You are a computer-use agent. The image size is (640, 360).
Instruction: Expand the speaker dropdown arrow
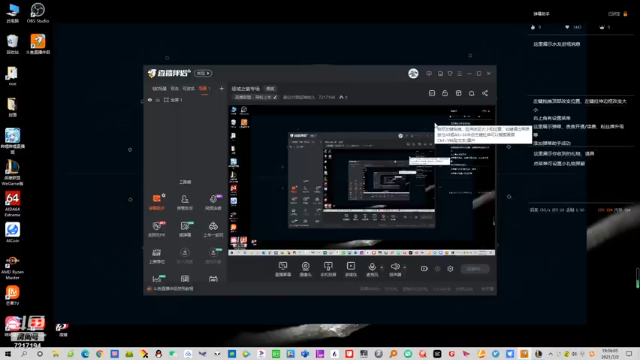404,268
